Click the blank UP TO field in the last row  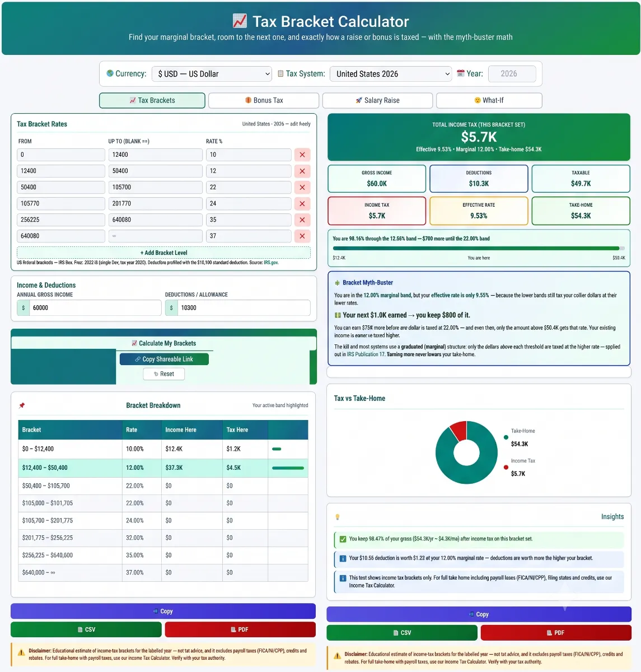click(156, 236)
